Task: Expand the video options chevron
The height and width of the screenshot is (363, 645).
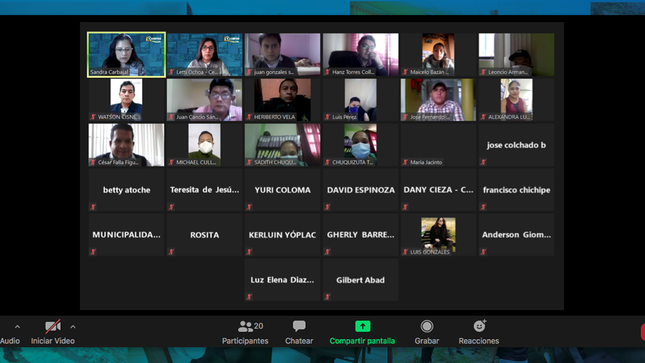Action: (x=73, y=327)
